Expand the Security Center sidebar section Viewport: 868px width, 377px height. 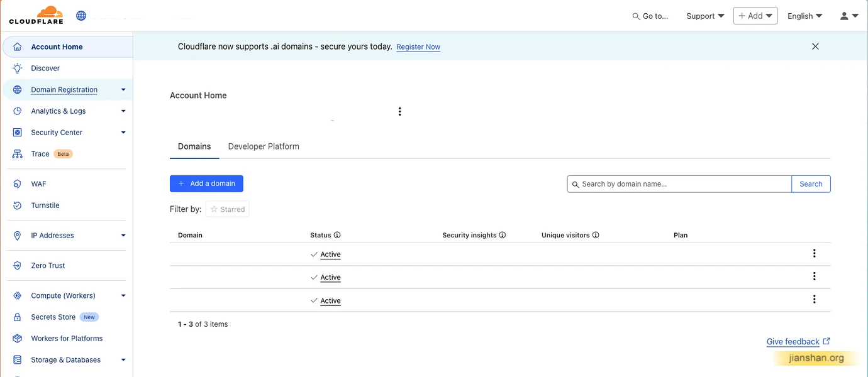[123, 133]
